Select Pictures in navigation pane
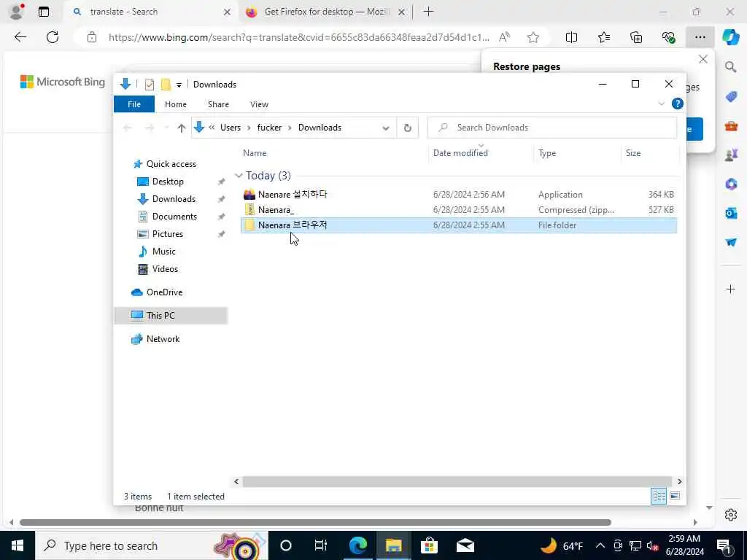747x560 pixels. point(167,234)
